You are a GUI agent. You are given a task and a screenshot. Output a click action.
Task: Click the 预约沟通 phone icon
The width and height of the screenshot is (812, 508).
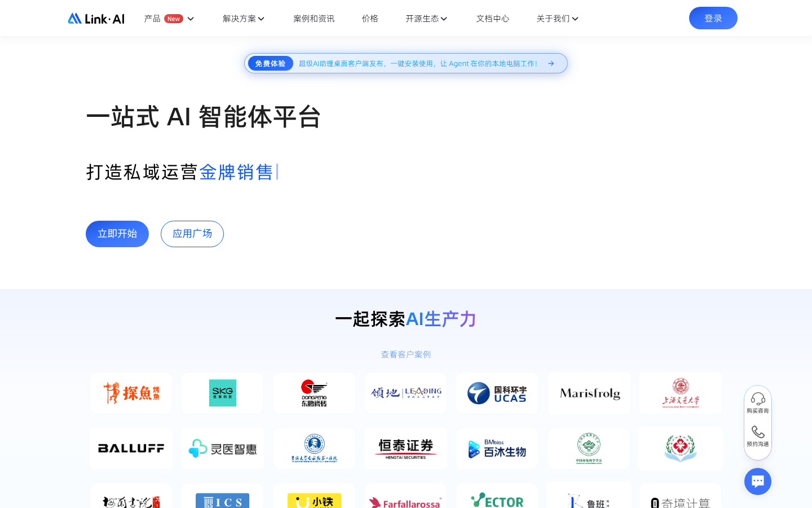pyautogui.click(x=758, y=432)
